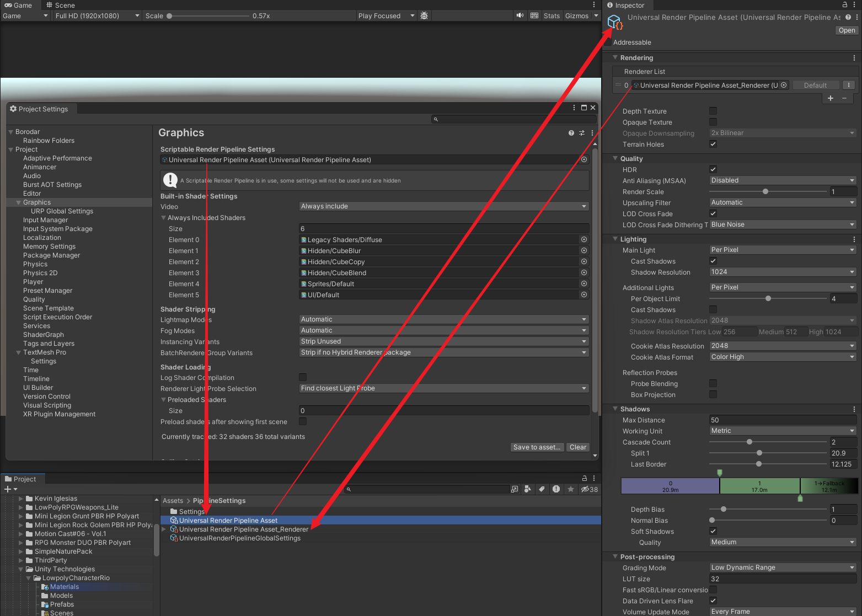The height and width of the screenshot is (616, 862).
Task: Click the lock icon of the Inspector panel
Action: (x=845, y=4)
